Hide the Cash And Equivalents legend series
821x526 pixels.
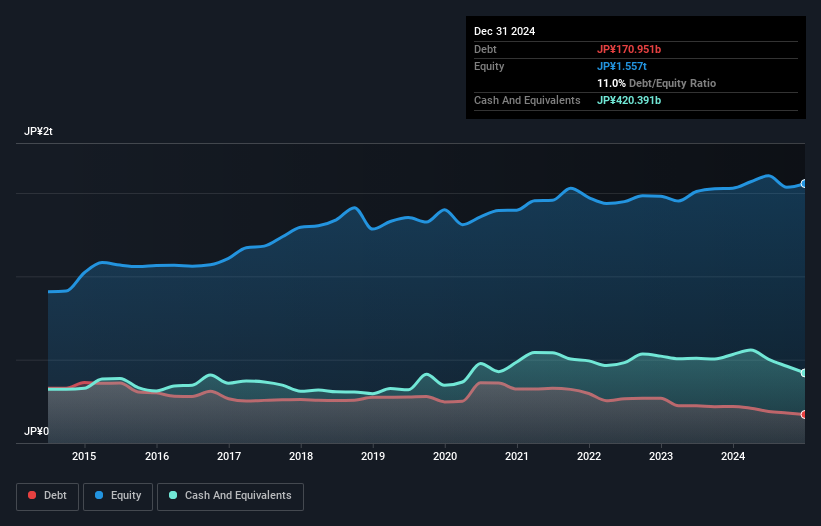click(230, 495)
